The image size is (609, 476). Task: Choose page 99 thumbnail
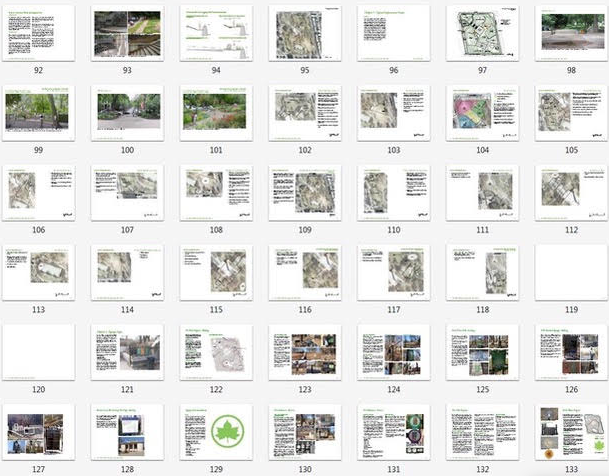pos(38,112)
